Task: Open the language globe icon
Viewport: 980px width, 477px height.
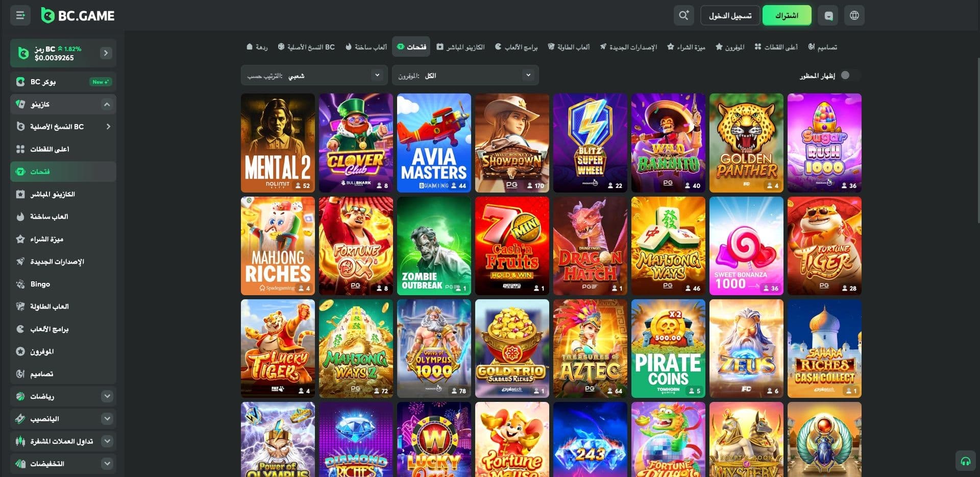Action: [854, 15]
